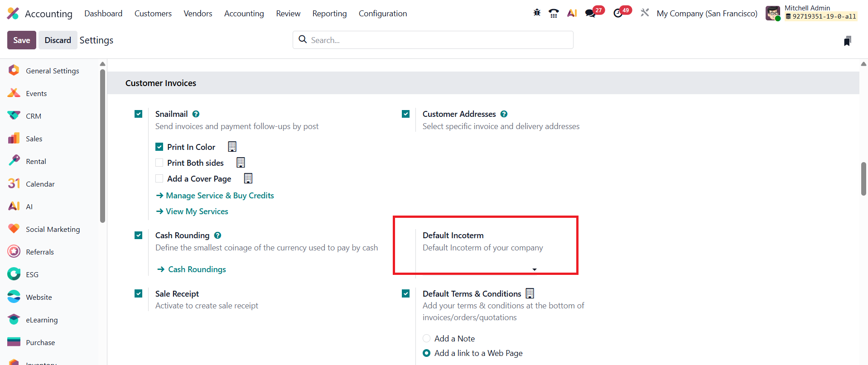The image size is (868, 365).
Task: Follow the Manage Service & Buy Credits link
Action: coord(220,196)
